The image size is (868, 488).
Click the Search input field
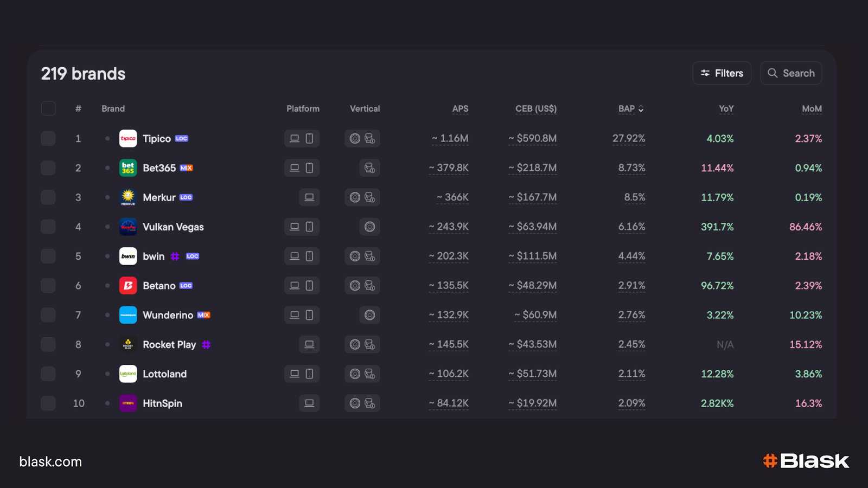click(791, 73)
